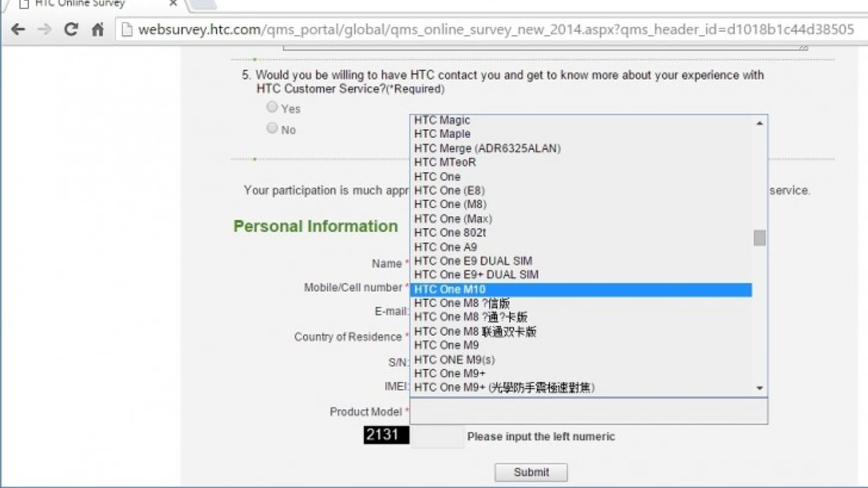868x488 pixels.
Task: Pick HTC Merge (ADR6325ALAN) option
Action: (x=581, y=148)
